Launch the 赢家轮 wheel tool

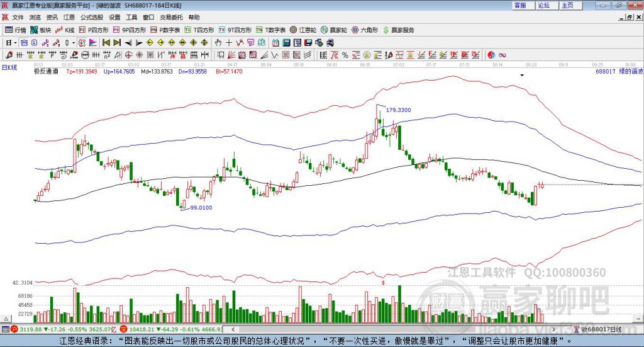click(334, 30)
